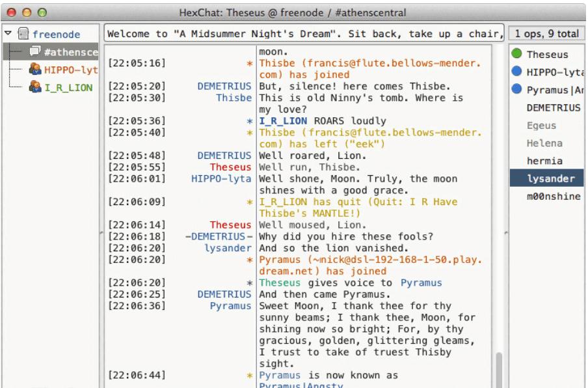Click Theseus nick at 22:05:55
Screen dimensions: 588x388
click(x=230, y=167)
